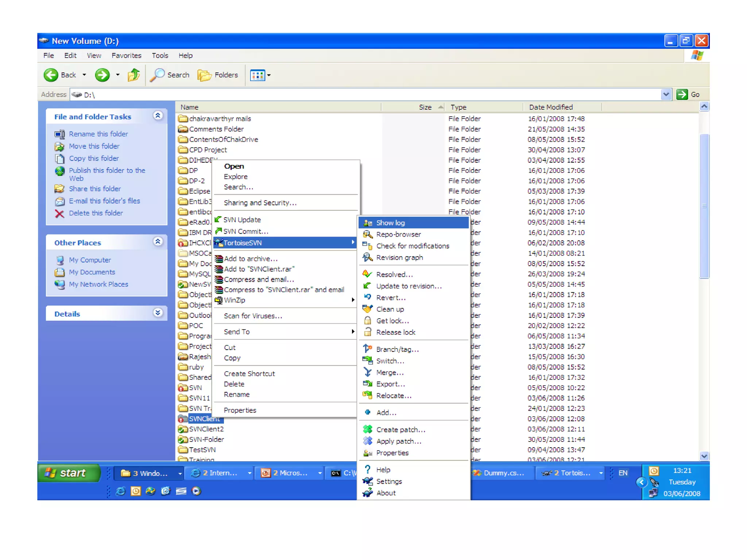
Task: Choose Clean up in TortoiseSVN submenu
Action: click(x=390, y=309)
